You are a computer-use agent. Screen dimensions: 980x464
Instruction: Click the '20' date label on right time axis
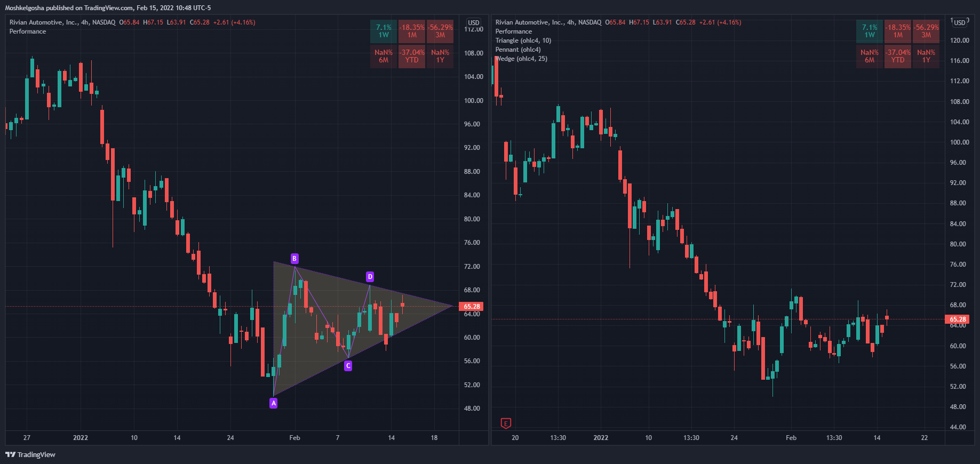(515, 437)
